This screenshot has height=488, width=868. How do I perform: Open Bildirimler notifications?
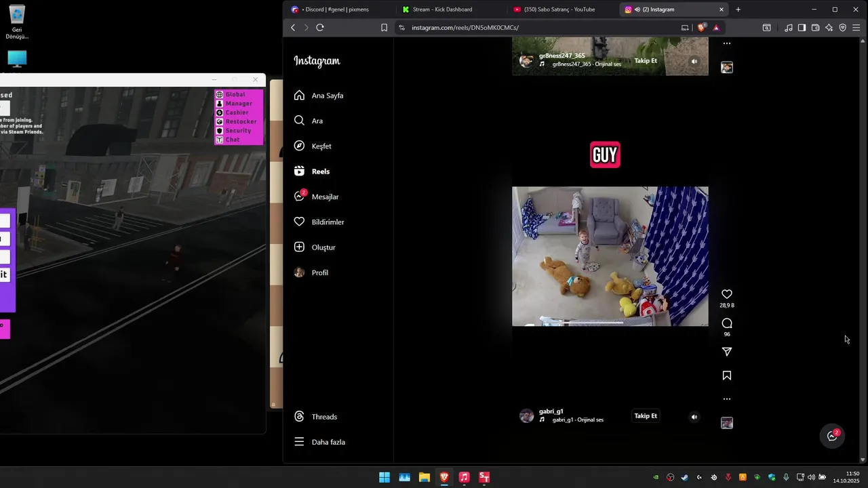click(x=319, y=222)
